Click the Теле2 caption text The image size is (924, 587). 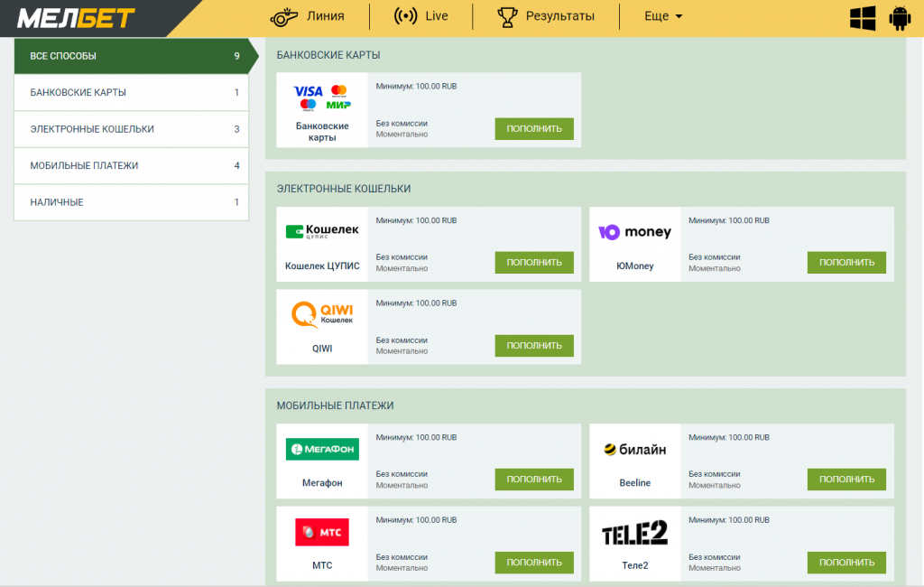click(634, 565)
